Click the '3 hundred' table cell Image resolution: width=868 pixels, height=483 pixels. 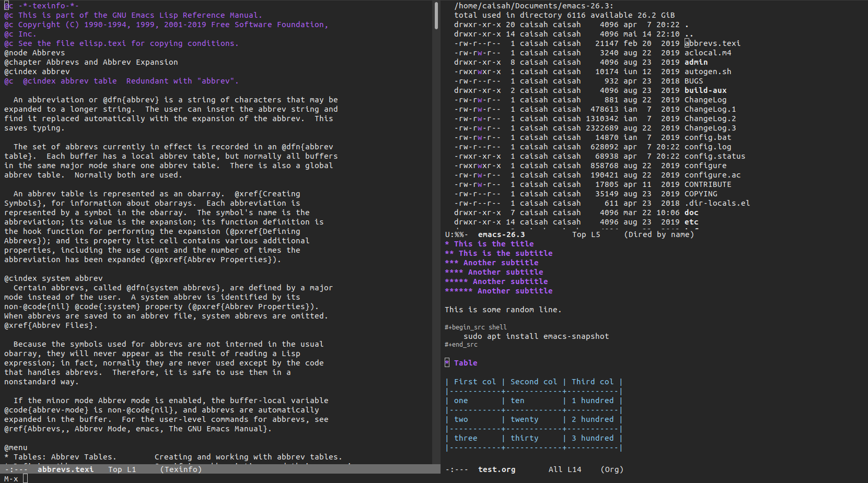pyautogui.click(x=593, y=438)
